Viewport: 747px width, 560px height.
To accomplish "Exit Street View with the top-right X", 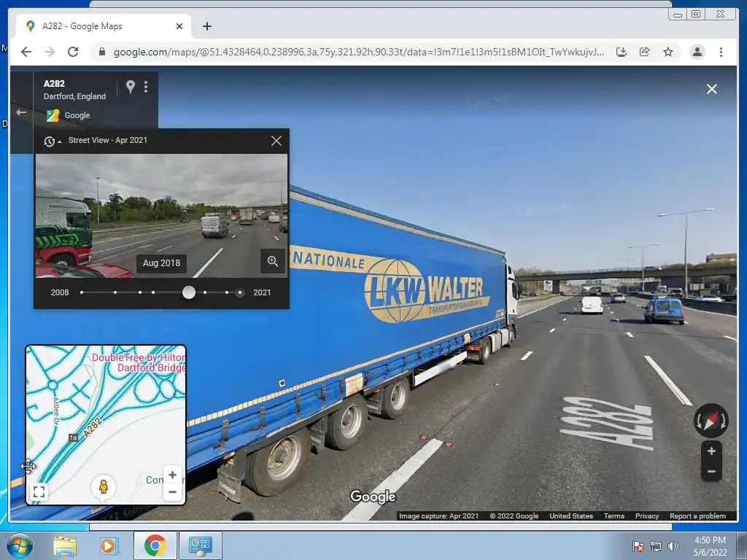I will click(712, 89).
